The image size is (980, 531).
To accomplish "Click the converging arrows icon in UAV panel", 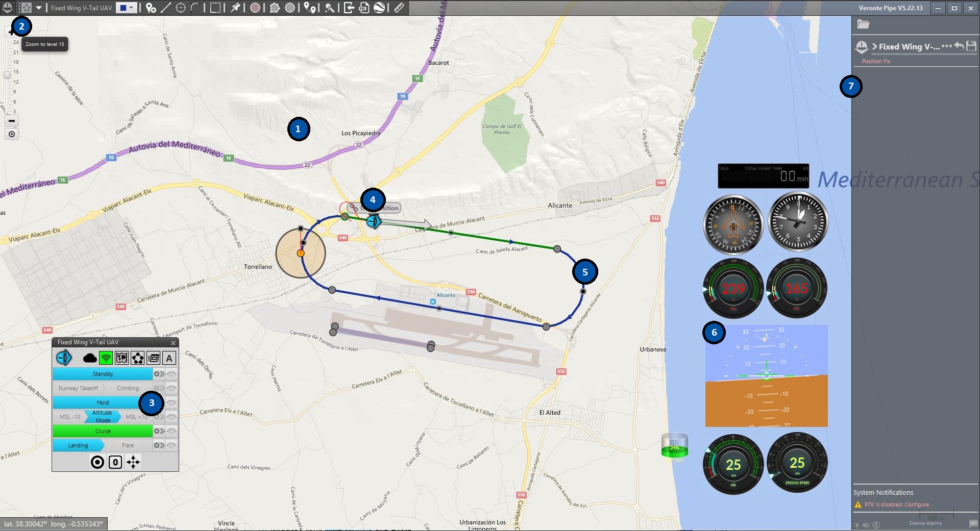I will [x=133, y=462].
